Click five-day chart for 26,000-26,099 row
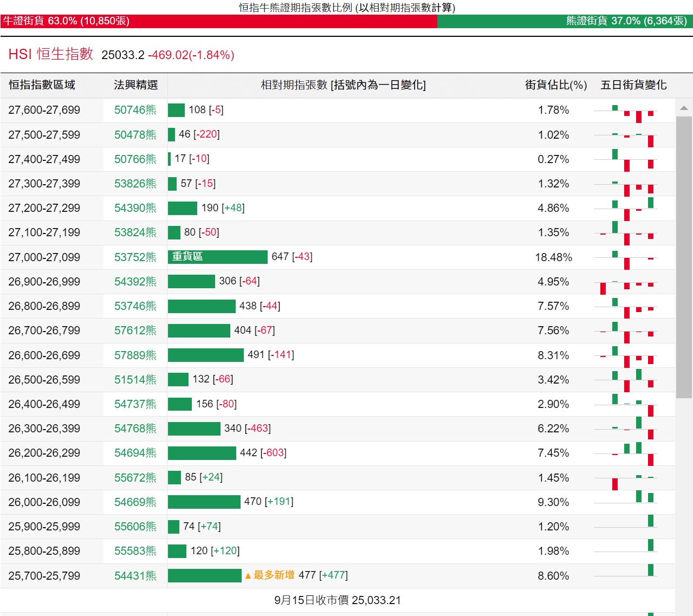693x616 pixels. coord(625,502)
